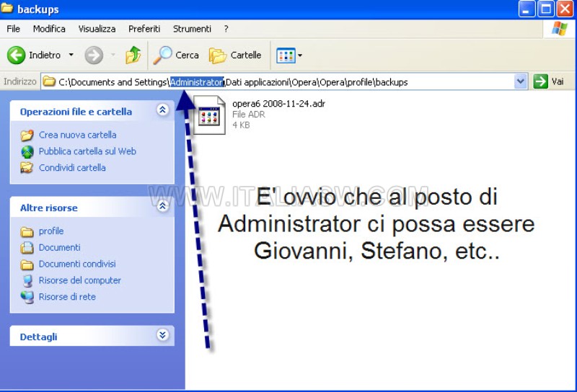Toggle the Cartelle folders pane

pyautogui.click(x=236, y=55)
